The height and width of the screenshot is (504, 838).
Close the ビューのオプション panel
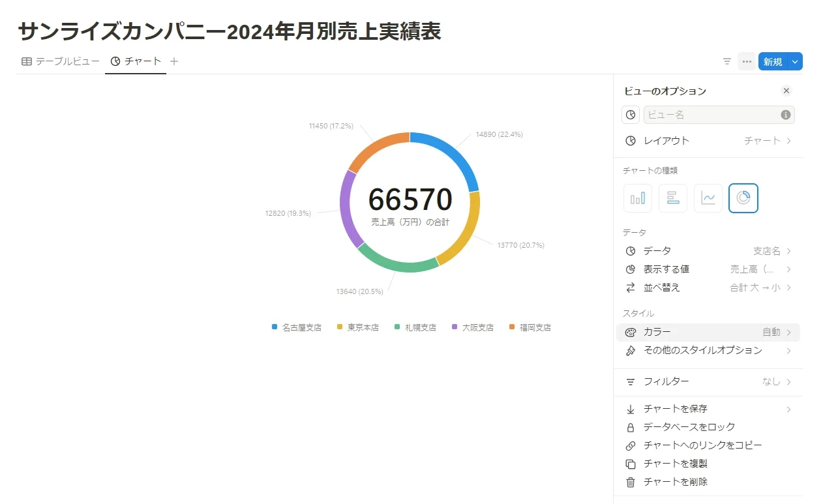click(x=786, y=91)
